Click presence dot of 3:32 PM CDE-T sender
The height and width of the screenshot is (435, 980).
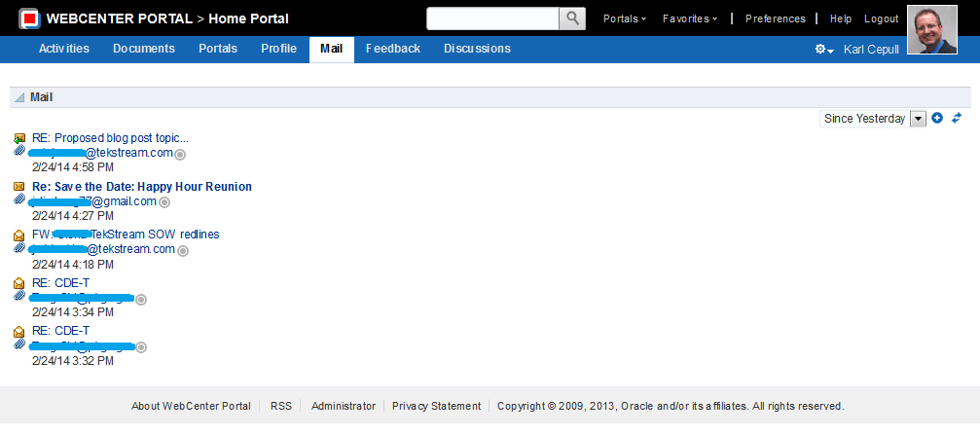pos(141,346)
